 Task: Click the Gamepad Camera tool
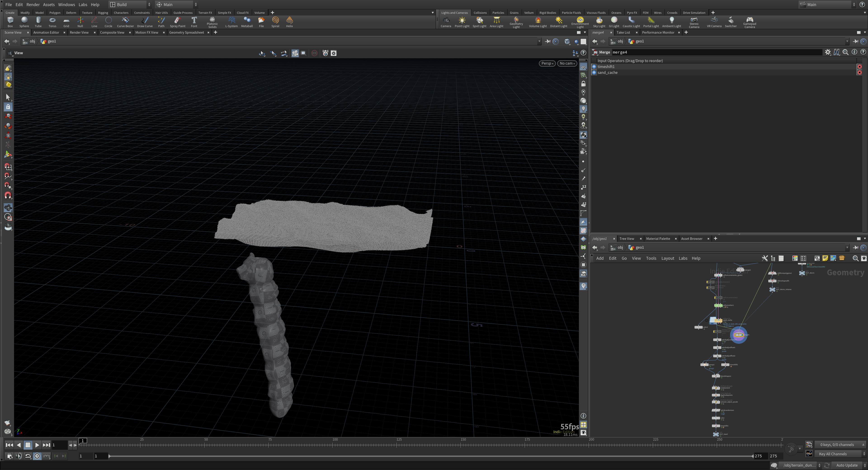click(x=749, y=22)
